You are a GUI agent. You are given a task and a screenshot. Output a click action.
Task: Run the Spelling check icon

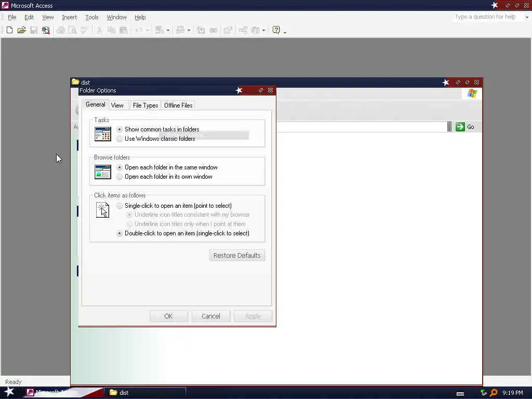[84, 30]
